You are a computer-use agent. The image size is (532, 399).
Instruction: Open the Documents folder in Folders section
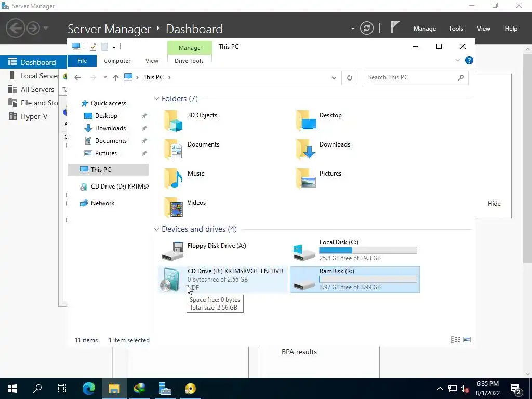pos(192,149)
